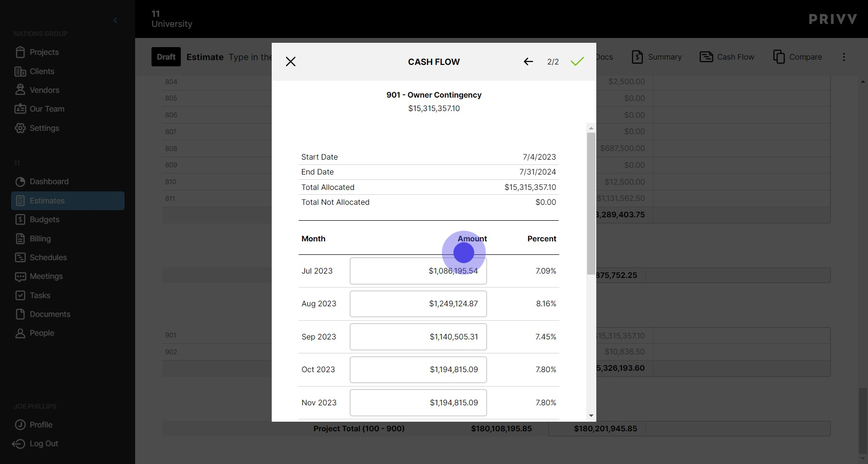The image size is (868, 464).
Task: Click the dialog scrollbar thumb
Action: pyautogui.click(x=591, y=203)
